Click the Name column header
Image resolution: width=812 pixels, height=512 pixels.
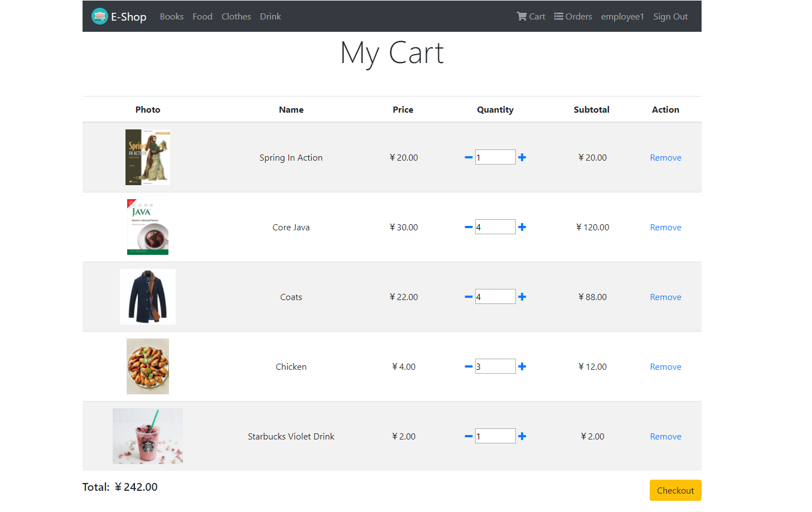[x=291, y=109]
